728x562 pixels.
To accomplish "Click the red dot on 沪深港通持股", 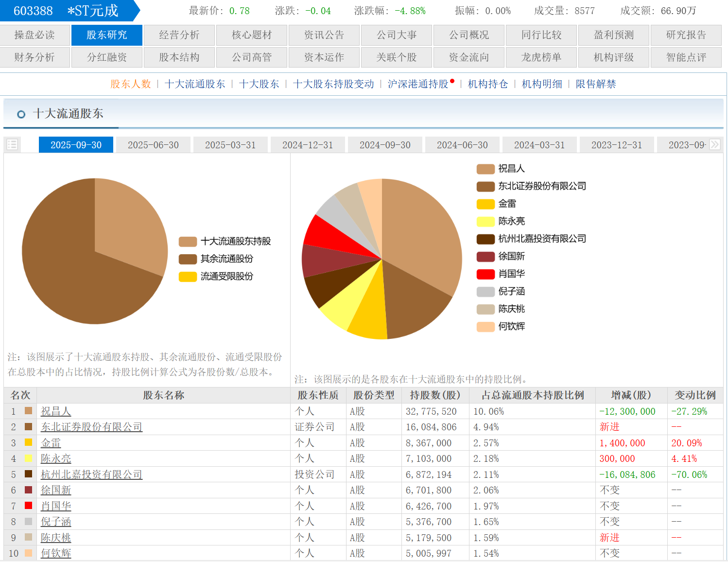I will pos(452,81).
